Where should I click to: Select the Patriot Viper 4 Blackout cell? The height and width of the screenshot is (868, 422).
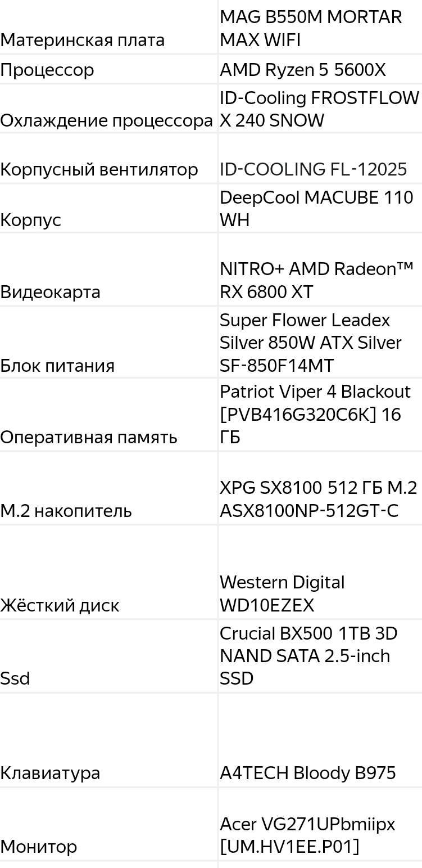(x=315, y=415)
